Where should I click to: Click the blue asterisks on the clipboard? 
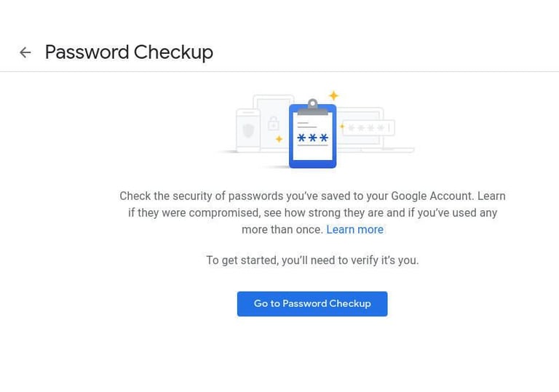(313, 139)
